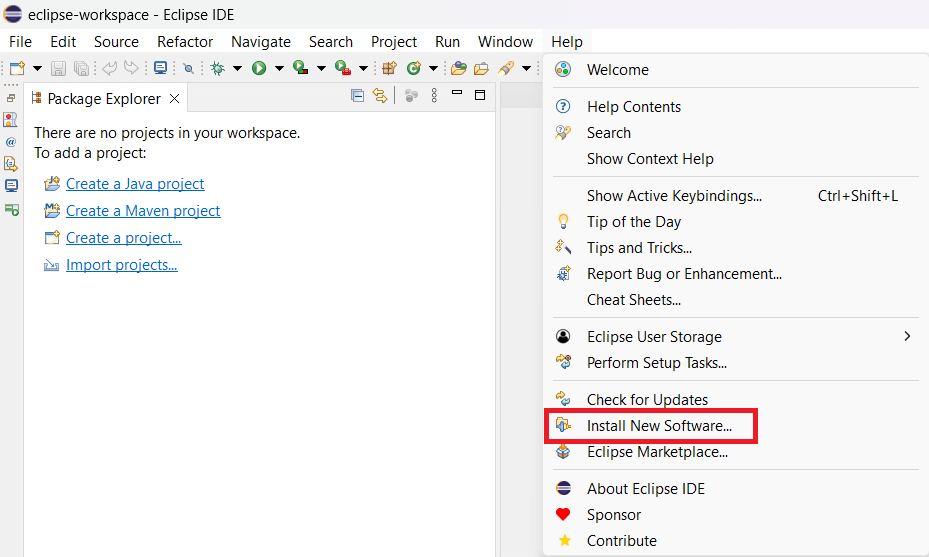This screenshot has height=557, width=929.
Task: Expand the External Tools dropdown arrow
Action: [364, 69]
